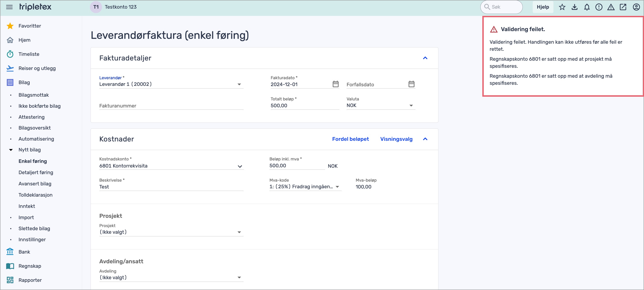Click the Mva-beløp value 100,00
This screenshot has height=290, width=644.
(x=363, y=186)
